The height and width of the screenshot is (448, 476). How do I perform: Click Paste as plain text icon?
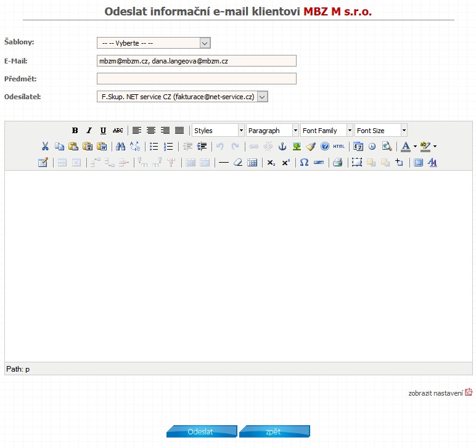(88, 147)
